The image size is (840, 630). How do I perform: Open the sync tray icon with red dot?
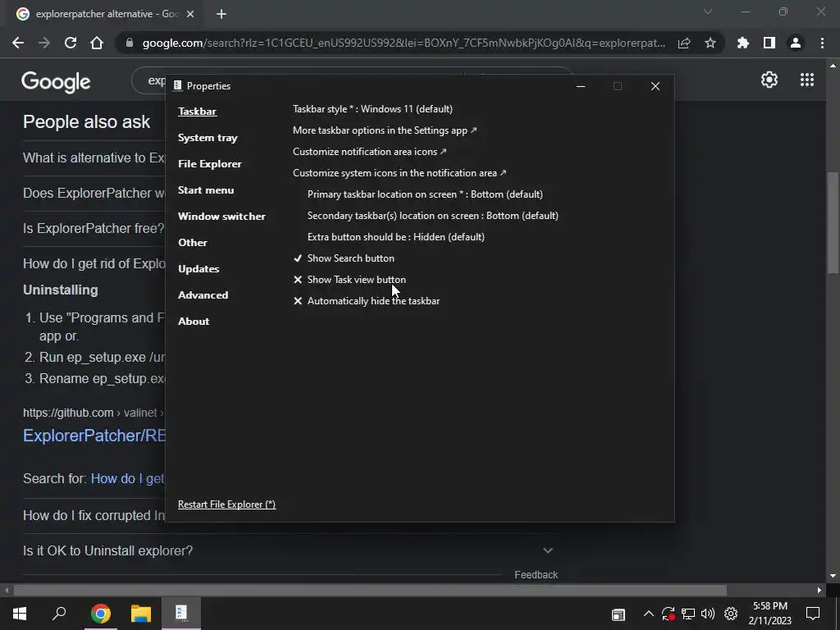[x=668, y=614]
